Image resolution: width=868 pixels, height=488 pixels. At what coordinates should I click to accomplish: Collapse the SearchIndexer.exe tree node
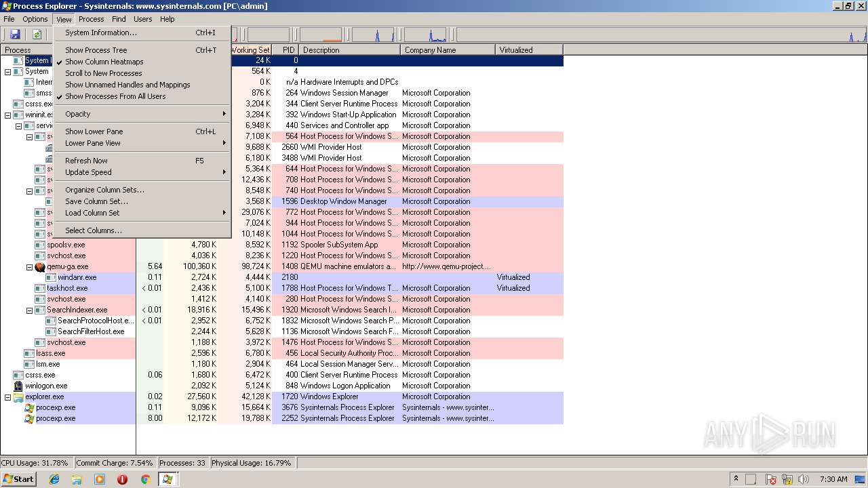click(29, 310)
